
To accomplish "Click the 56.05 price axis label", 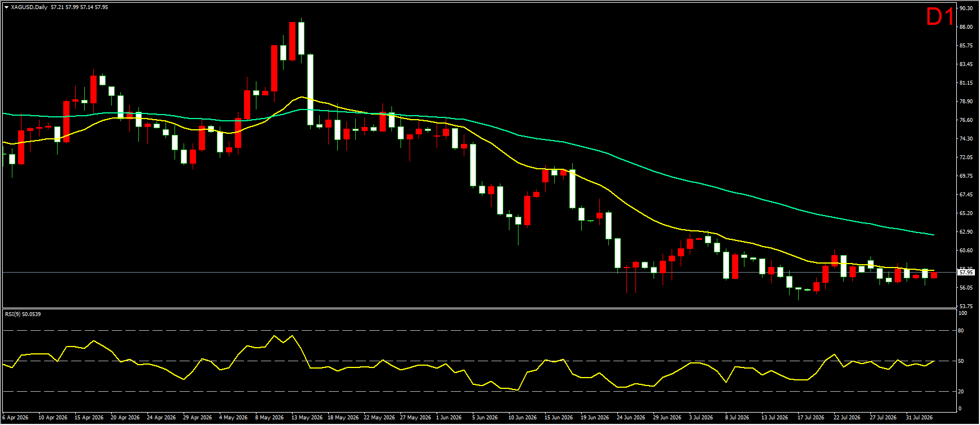I will (966, 288).
